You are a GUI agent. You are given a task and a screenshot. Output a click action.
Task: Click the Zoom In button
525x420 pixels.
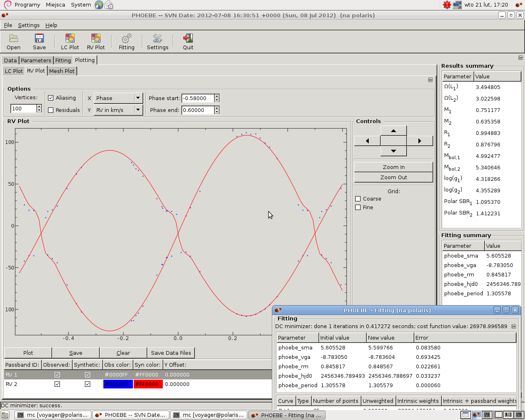pos(393,167)
